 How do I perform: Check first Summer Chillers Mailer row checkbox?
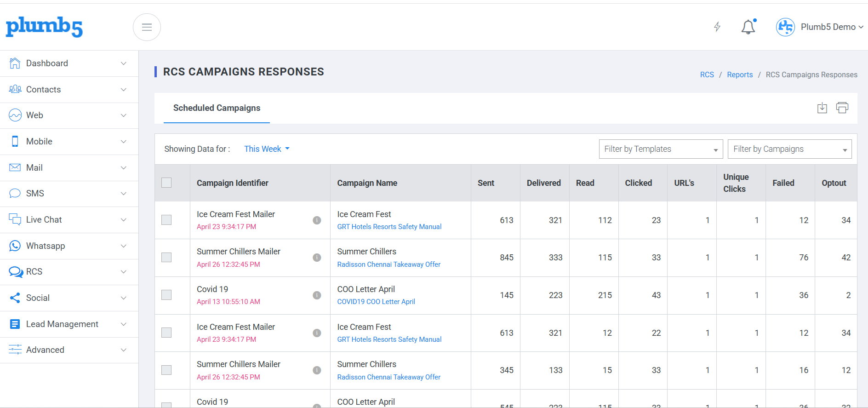tap(166, 258)
